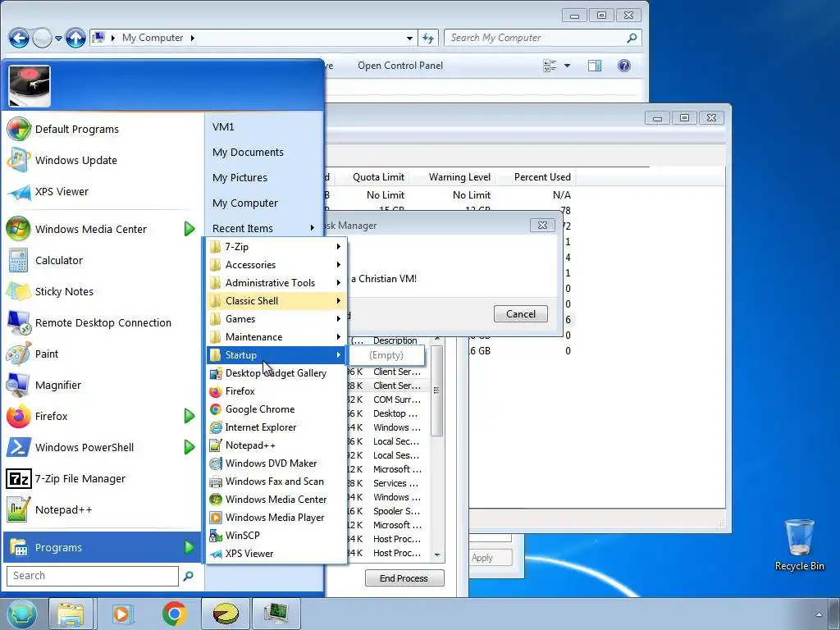
Task: Open Windows Fax and Scan
Action: click(x=276, y=482)
